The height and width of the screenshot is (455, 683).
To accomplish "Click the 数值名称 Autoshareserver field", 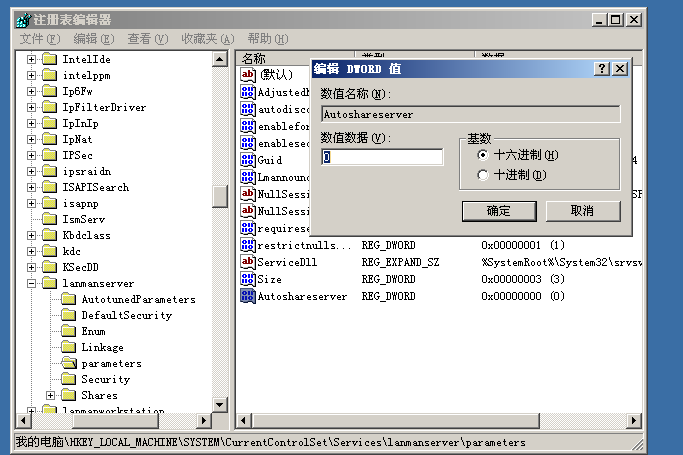I will pos(470,115).
